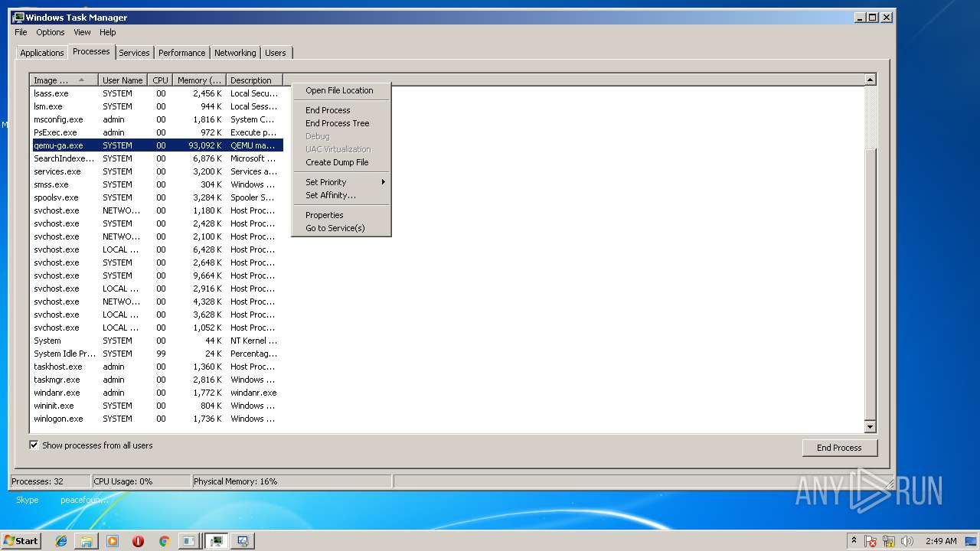This screenshot has height=551, width=980.
Task: Open the Opera browser taskbar icon
Action: [x=138, y=541]
